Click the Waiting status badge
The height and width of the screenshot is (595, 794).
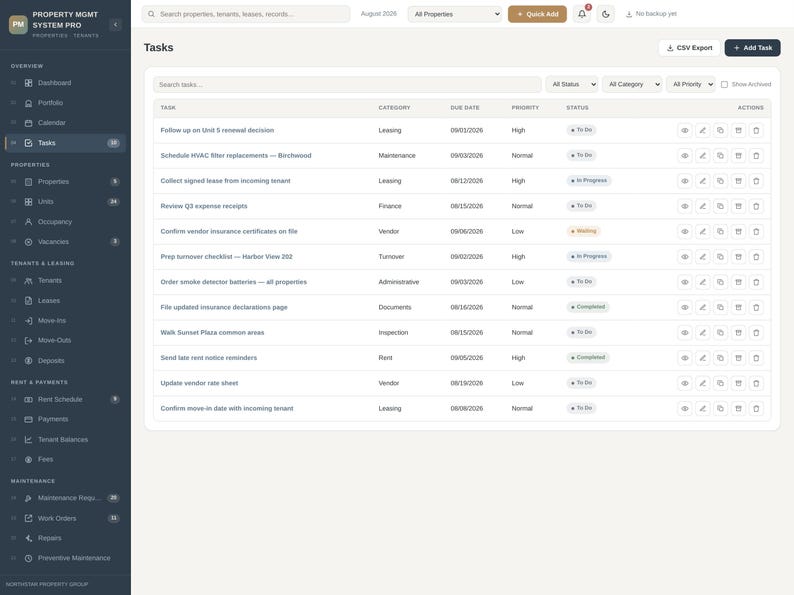(x=584, y=231)
